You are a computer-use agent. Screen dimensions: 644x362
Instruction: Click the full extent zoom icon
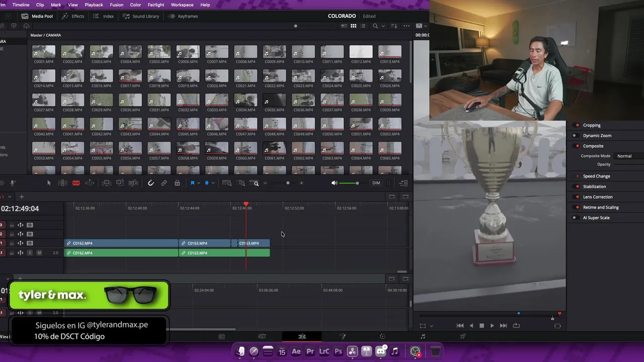click(227, 183)
